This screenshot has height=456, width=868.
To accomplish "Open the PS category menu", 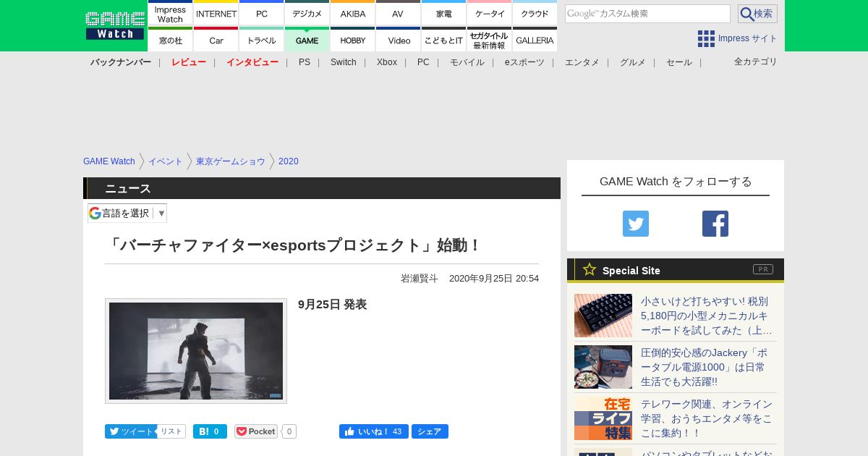I will click(305, 62).
